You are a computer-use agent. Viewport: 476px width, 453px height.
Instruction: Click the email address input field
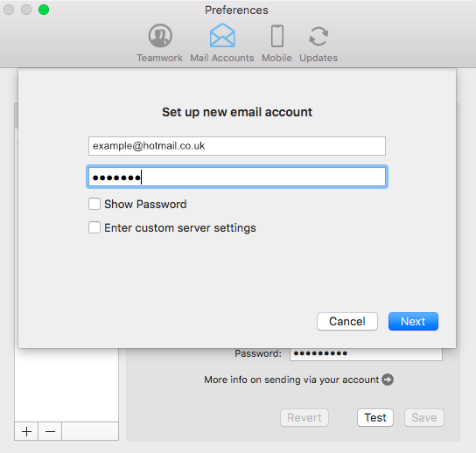(237, 146)
